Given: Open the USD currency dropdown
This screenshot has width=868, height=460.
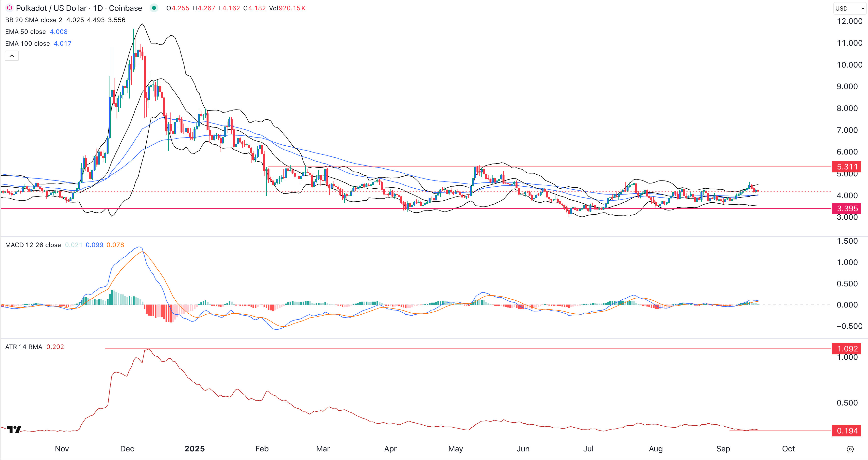Looking at the screenshot, I should [x=850, y=8].
